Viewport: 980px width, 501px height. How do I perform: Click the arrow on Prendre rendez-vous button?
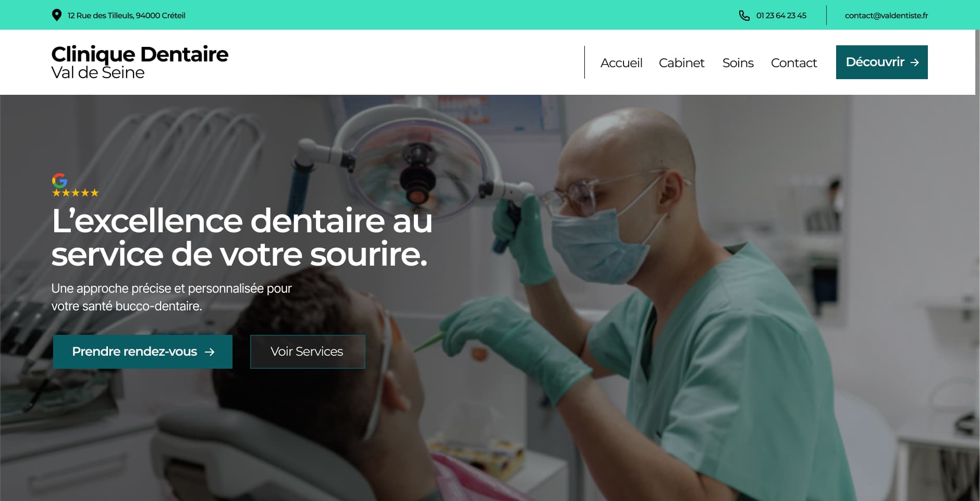point(210,352)
